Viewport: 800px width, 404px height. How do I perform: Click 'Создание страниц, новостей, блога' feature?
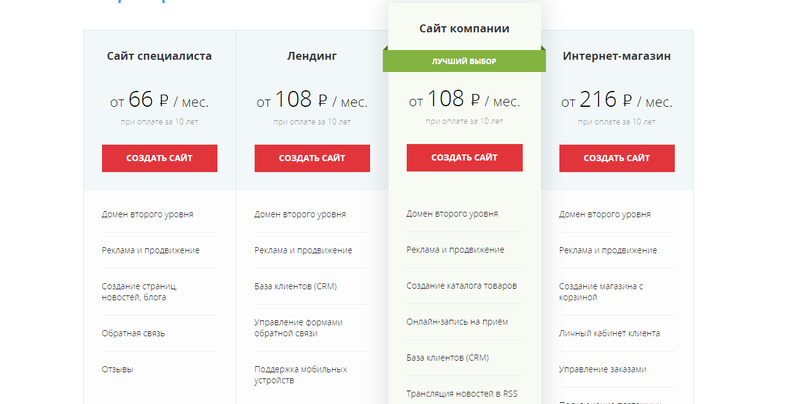click(x=139, y=292)
